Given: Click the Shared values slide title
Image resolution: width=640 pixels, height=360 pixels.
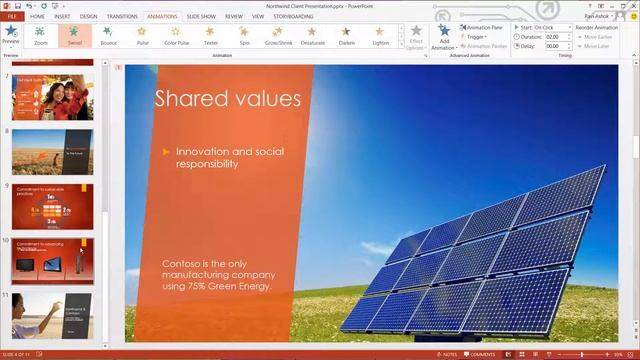Looking at the screenshot, I should coord(228,98).
